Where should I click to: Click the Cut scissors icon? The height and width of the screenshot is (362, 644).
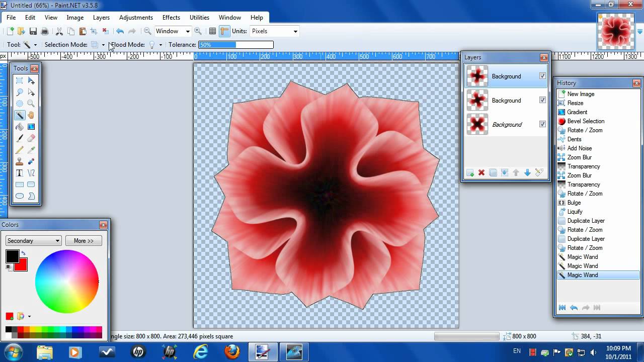59,31
